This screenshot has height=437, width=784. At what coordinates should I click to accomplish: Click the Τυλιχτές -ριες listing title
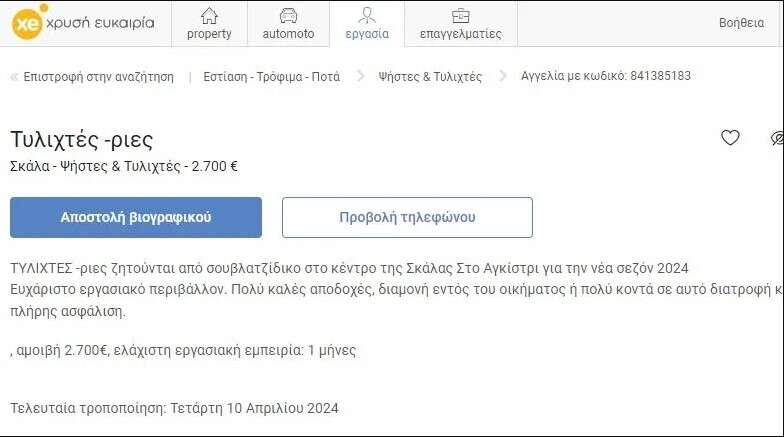[81, 139]
